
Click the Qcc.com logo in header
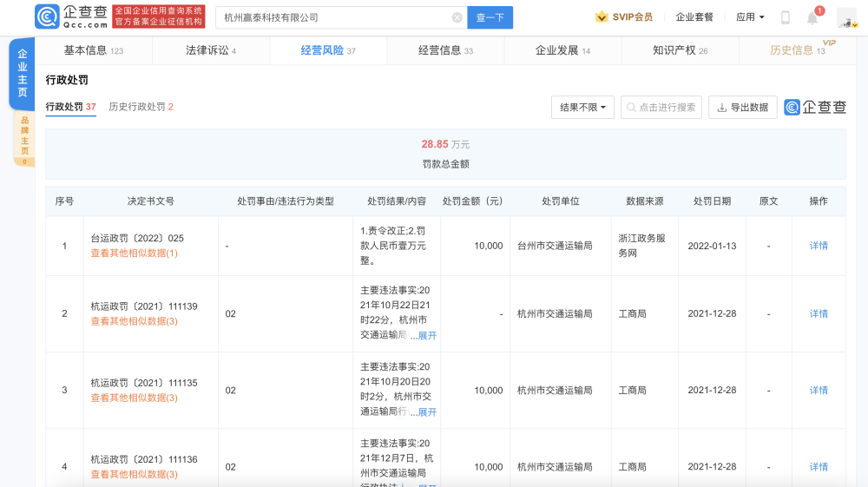pos(71,16)
